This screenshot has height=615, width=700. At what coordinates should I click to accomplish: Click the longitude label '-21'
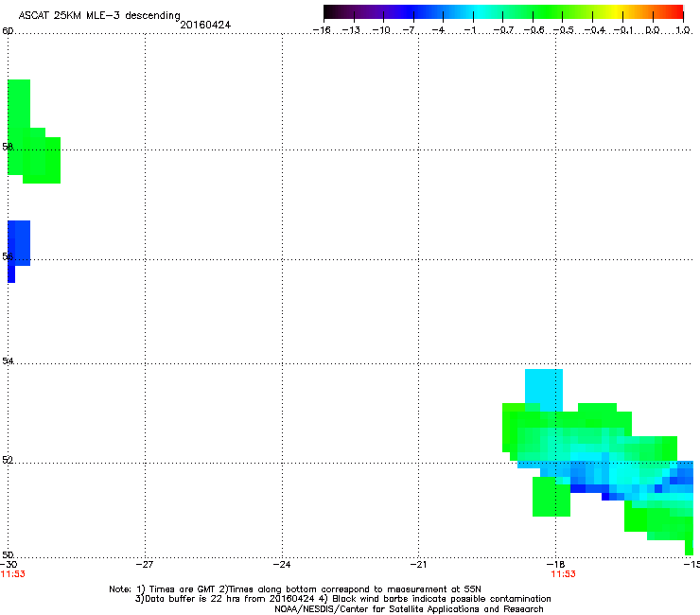pos(418,565)
